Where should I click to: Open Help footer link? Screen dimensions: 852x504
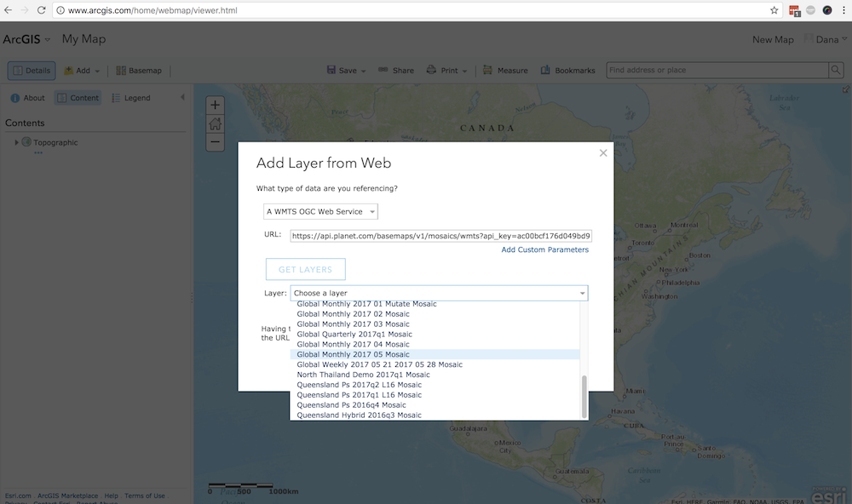(112, 495)
